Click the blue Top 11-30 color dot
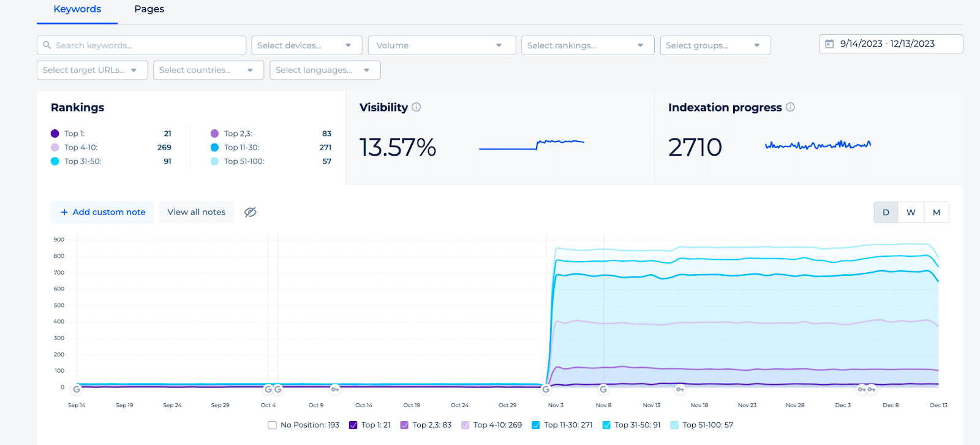 pyautogui.click(x=214, y=148)
